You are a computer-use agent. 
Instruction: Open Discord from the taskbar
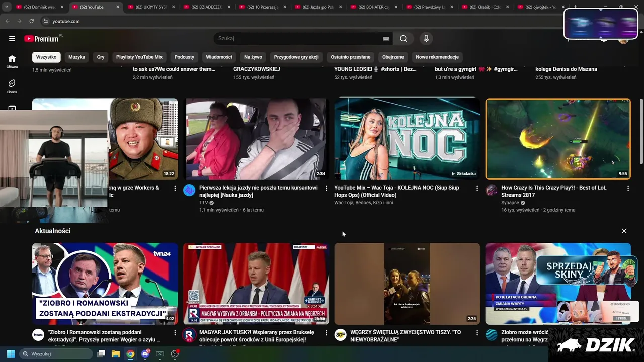[x=145, y=354]
